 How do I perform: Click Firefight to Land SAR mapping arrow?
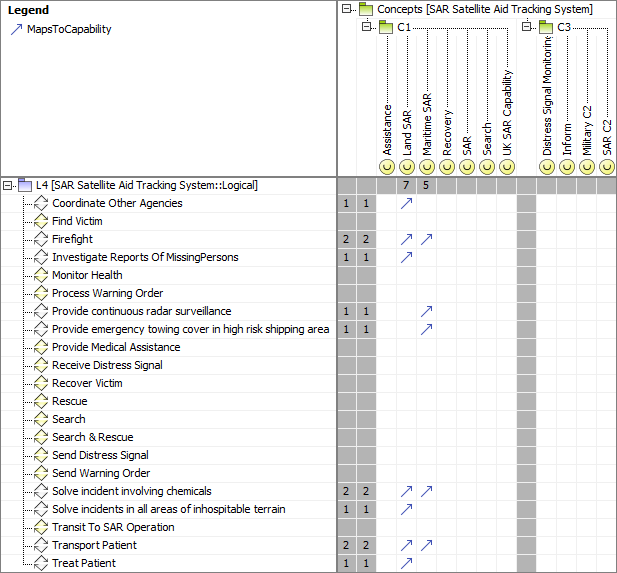(x=406, y=239)
